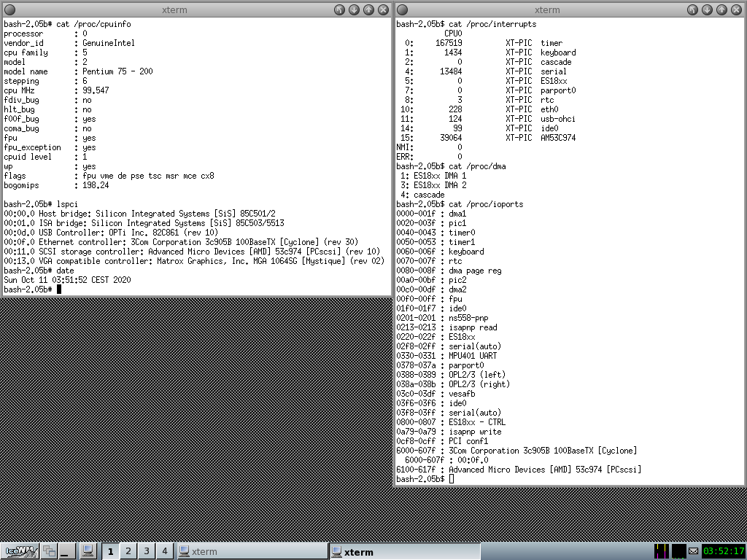Click the CPU monitor graph with yellow bars
The image size is (747, 560).
pos(662,551)
